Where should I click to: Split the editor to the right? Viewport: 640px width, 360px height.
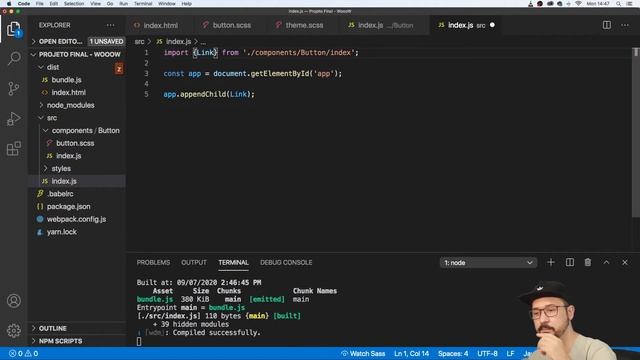pyautogui.click(x=607, y=25)
